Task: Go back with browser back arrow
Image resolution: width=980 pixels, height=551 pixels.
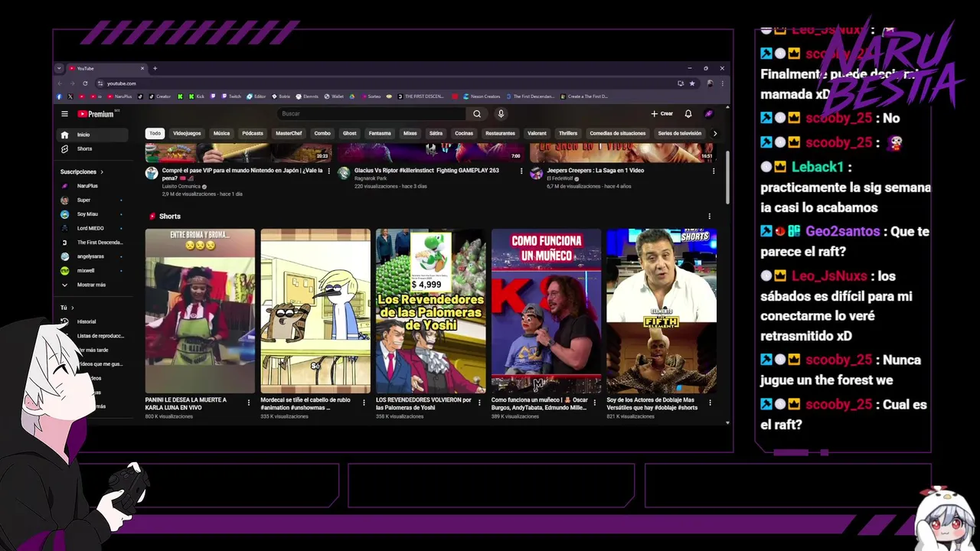Action: point(60,83)
